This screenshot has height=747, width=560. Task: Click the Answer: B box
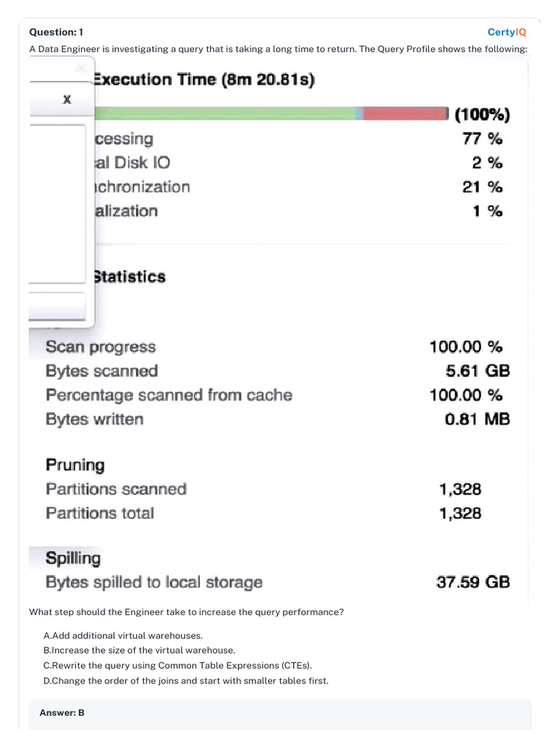pos(280,713)
